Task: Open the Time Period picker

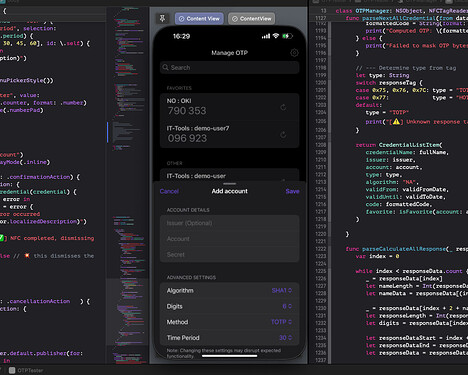Action: 285,338
